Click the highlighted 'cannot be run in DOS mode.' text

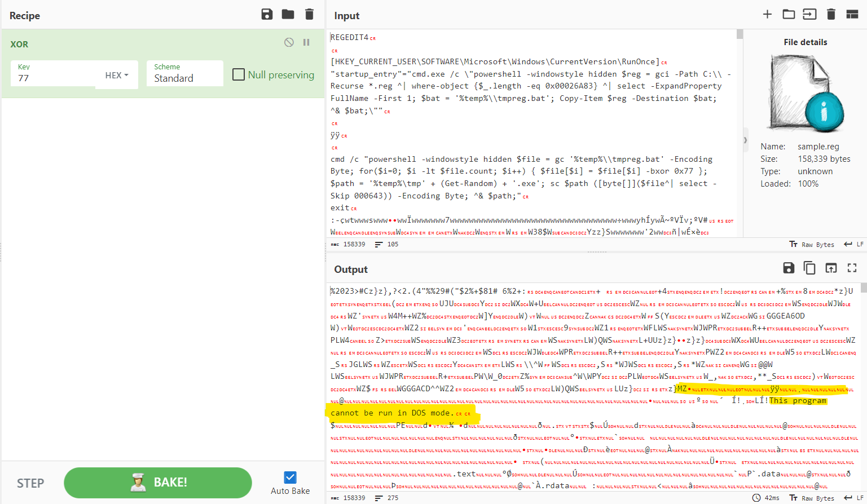392,413
